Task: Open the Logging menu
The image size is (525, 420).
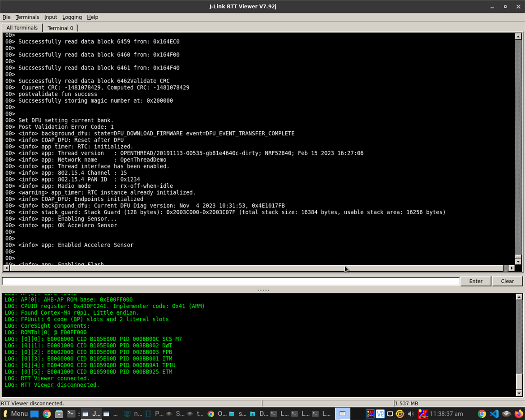Action: 72,17
